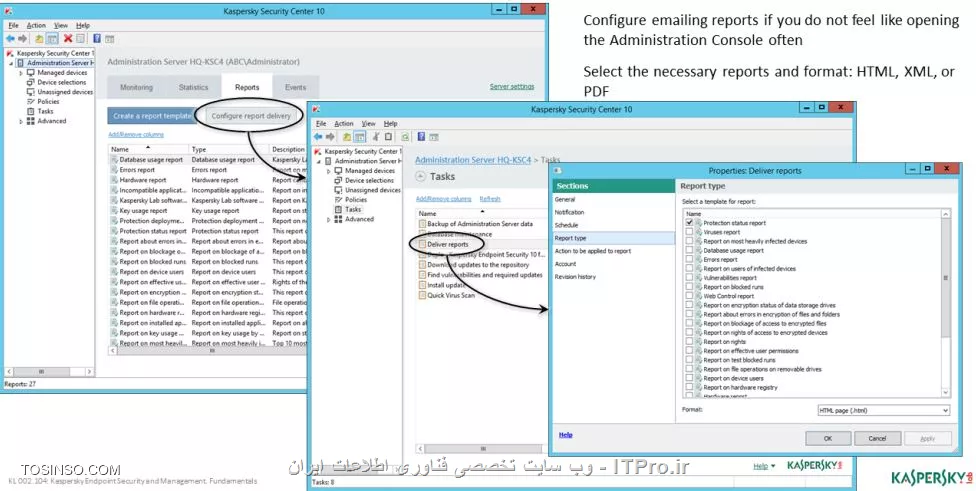Click the Refresh icon in the Tasks console toolbar
This screenshot has height=491, width=976.
click(x=405, y=137)
